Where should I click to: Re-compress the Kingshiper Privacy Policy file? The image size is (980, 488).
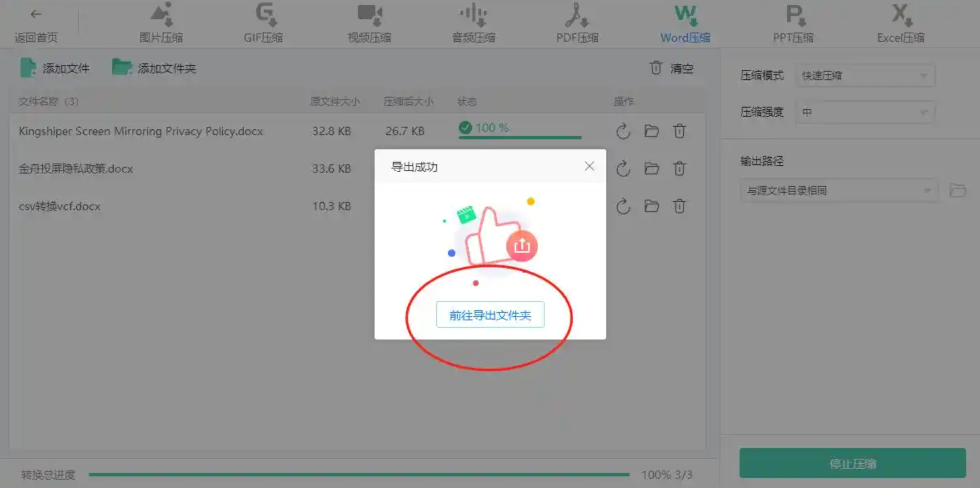coord(623,131)
